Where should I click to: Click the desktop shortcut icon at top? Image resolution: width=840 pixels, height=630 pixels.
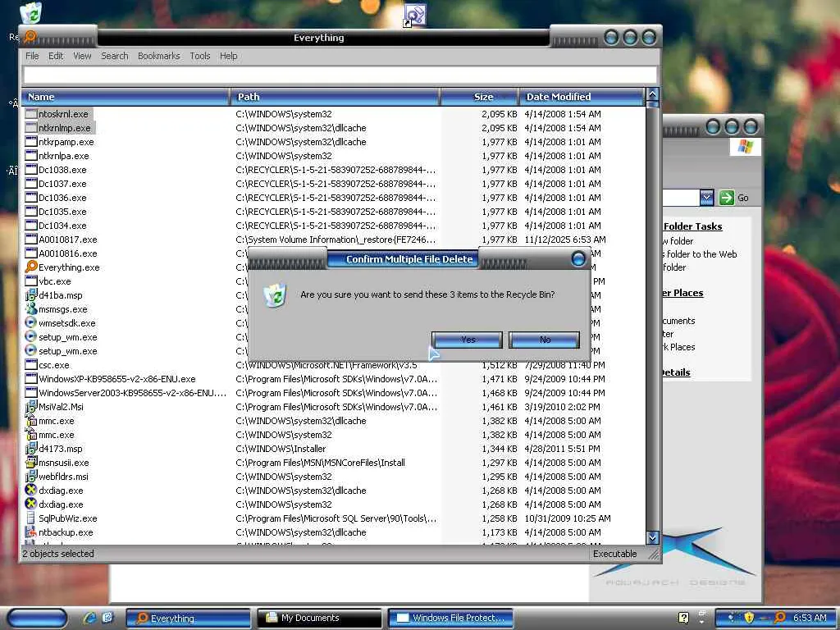[414, 15]
